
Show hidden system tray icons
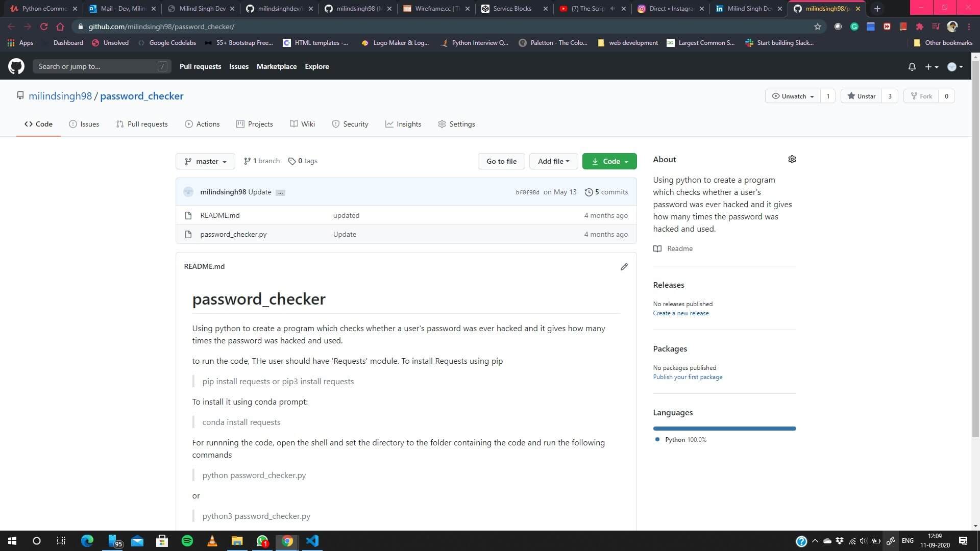[815, 541]
